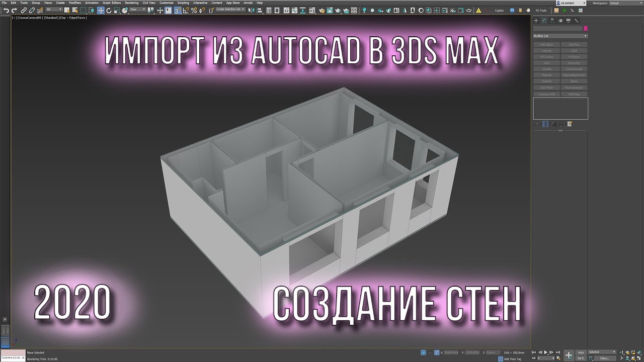Activate the Select and Move tool

pyautogui.click(x=101, y=10)
